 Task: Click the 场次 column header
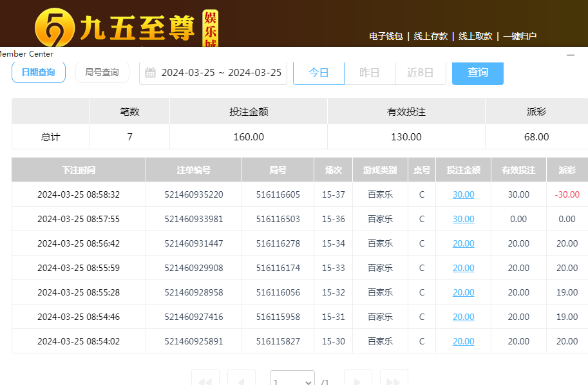334,170
